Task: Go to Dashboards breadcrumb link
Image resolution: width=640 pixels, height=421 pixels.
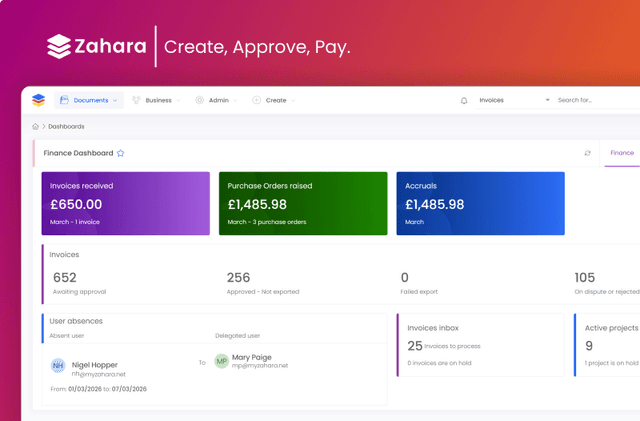Action: tap(66, 127)
